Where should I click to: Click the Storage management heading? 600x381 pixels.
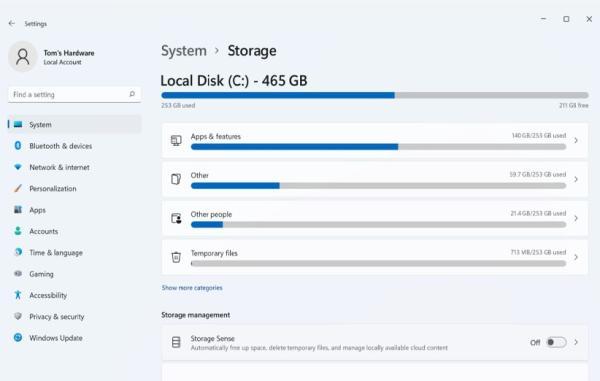click(196, 315)
